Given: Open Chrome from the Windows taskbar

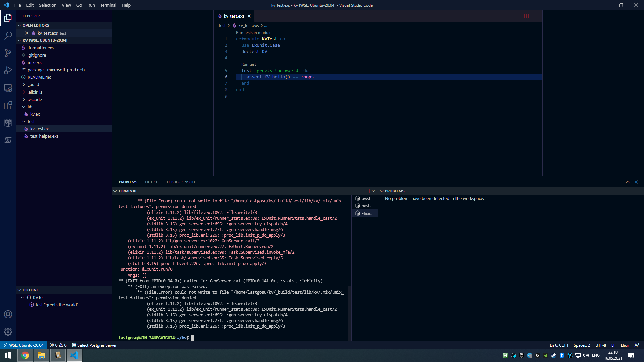Looking at the screenshot, I should (x=25, y=355).
